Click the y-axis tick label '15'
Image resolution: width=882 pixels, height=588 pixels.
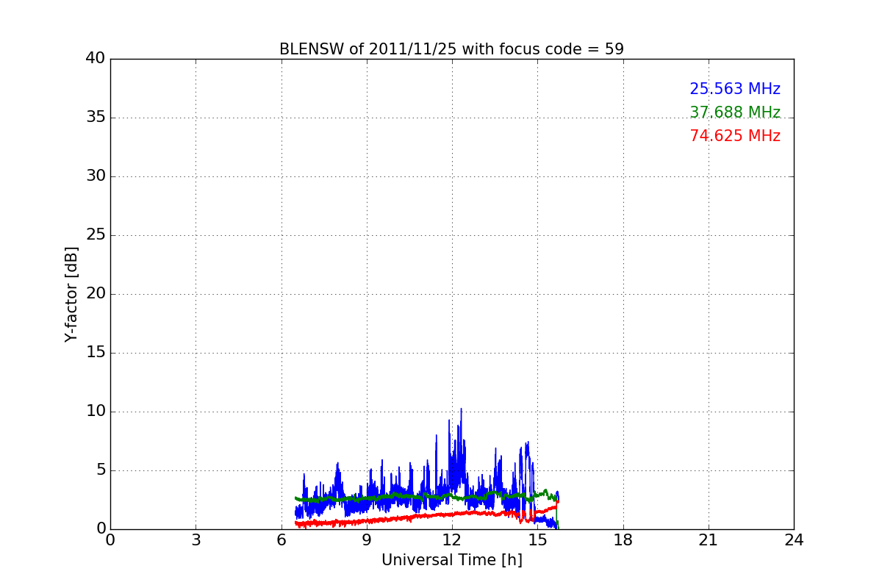96,353
